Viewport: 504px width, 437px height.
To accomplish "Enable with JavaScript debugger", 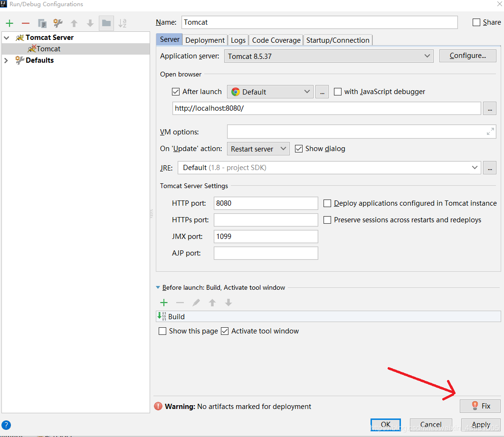I will pyautogui.click(x=337, y=92).
